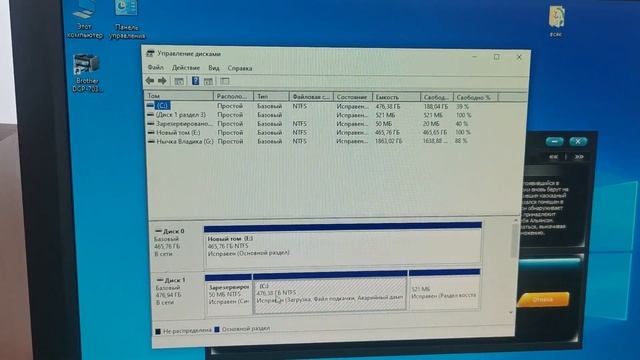This screenshot has width=640, height=360.
Task: Select the 521 МБ recovery partition block
Action: tap(444, 289)
